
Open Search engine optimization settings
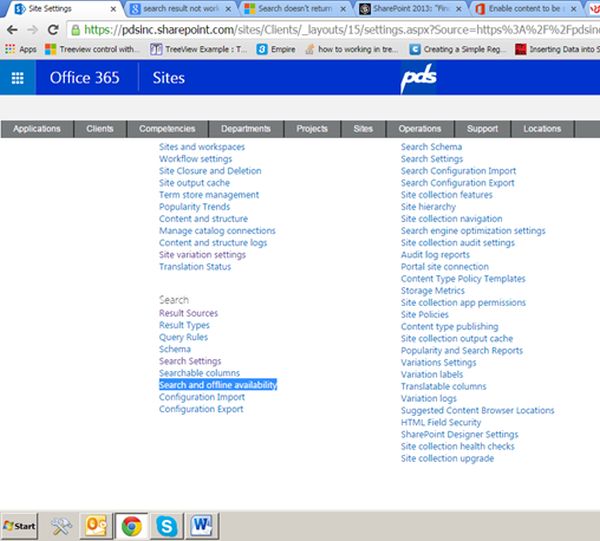click(x=473, y=231)
